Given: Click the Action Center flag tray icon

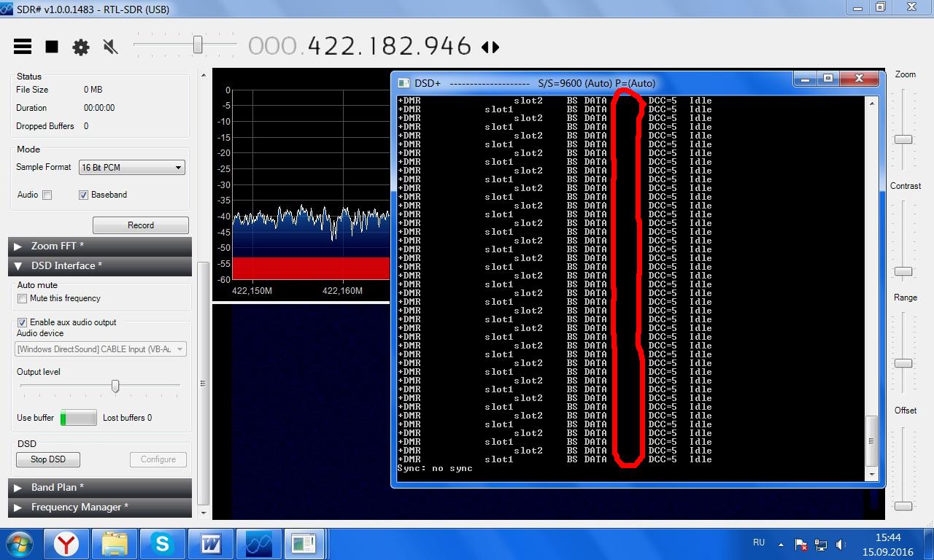Looking at the screenshot, I should coord(801,545).
